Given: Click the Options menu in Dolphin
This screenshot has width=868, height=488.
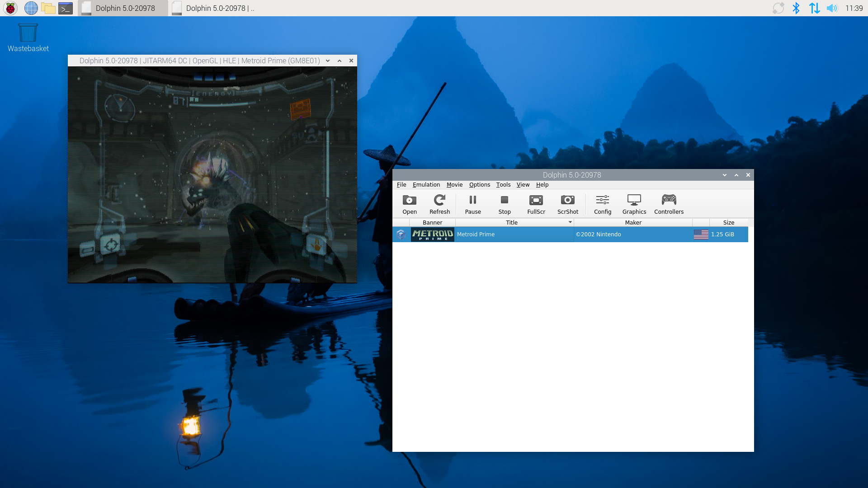Looking at the screenshot, I should pyautogui.click(x=479, y=184).
